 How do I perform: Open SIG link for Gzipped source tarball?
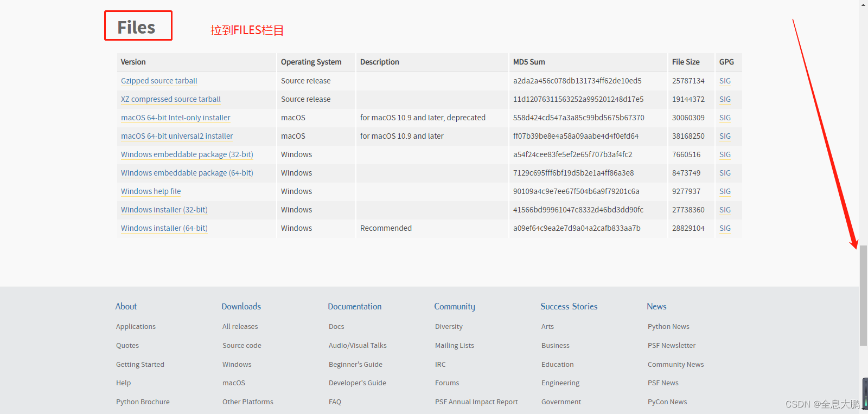click(725, 81)
